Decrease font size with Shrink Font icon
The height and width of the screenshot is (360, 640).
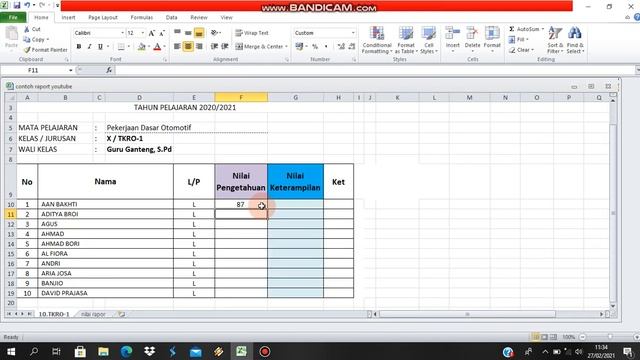162,33
